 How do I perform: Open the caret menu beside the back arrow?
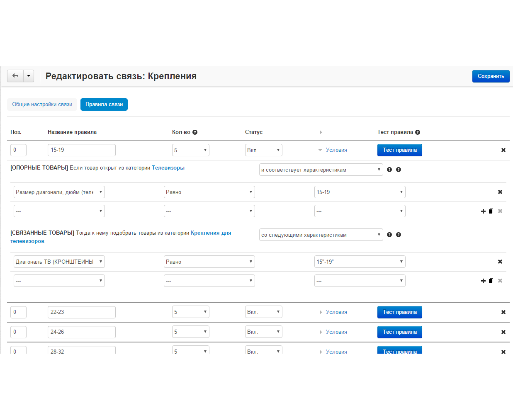(x=29, y=76)
